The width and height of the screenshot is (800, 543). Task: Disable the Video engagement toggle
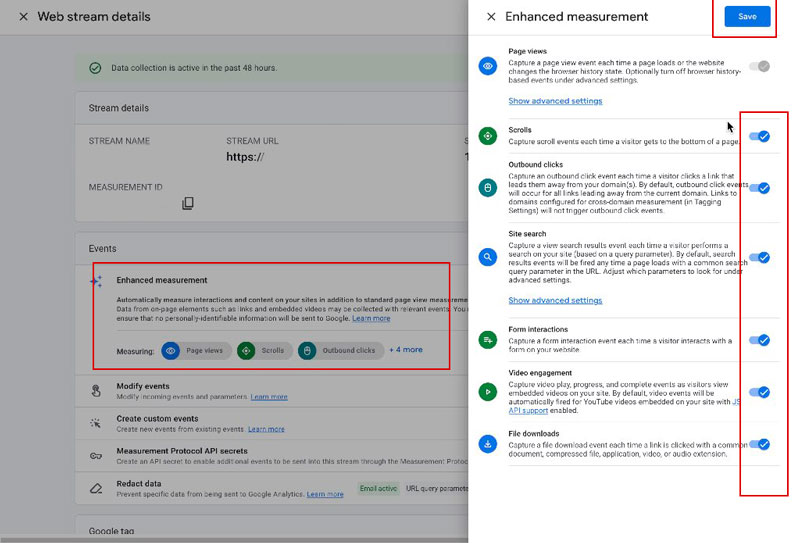pyautogui.click(x=759, y=392)
